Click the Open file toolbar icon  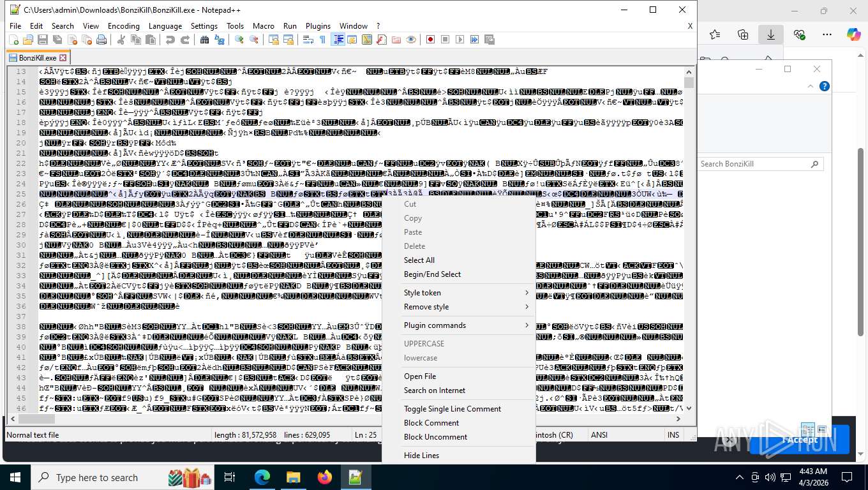pyautogui.click(x=28, y=40)
